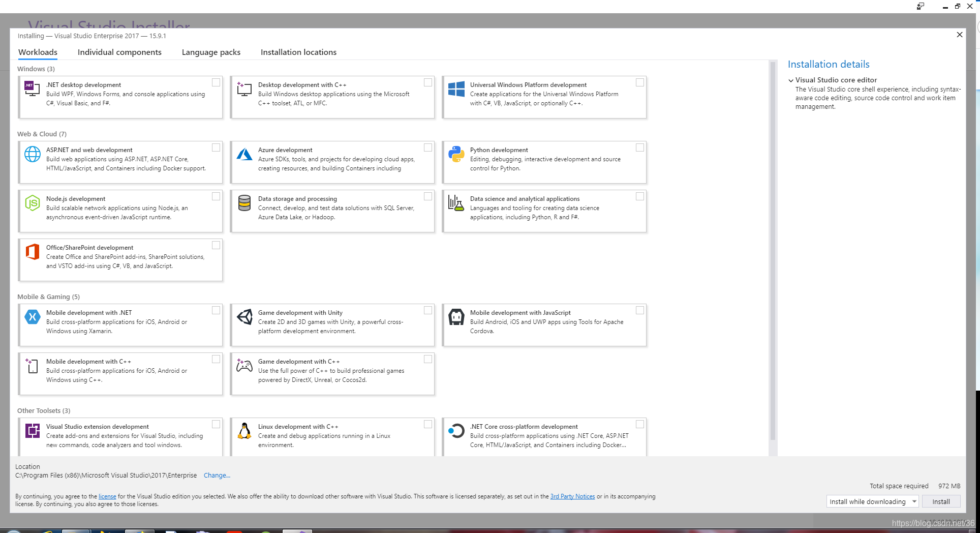Click the Node.js development icon
980x533 pixels.
(x=33, y=203)
